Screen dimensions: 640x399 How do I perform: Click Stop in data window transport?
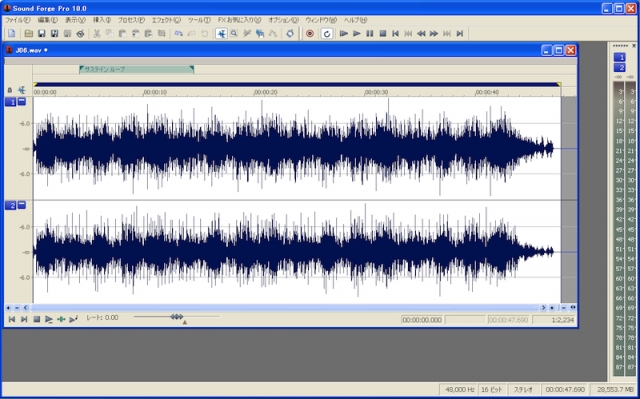[x=36, y=319]
